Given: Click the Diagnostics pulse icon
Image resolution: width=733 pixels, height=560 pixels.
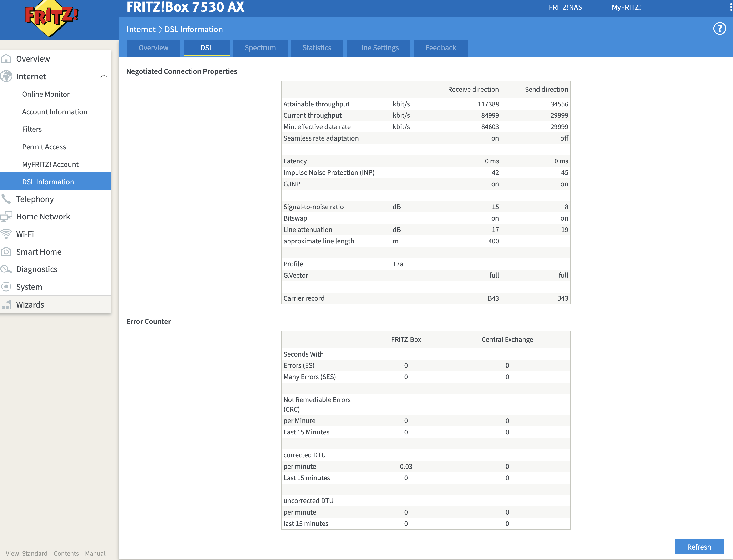Looking at the screenshot, I should coord(6,269).
